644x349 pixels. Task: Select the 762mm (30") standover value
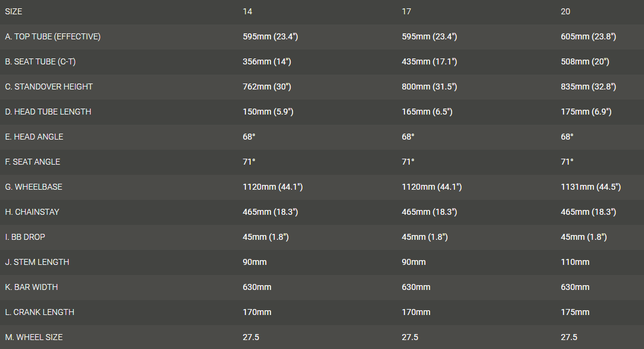click(x=267, y=87)
